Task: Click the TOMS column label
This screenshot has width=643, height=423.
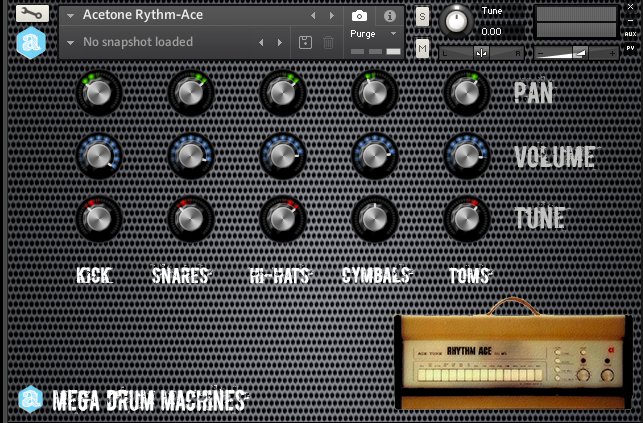Action: coord(470,275)
